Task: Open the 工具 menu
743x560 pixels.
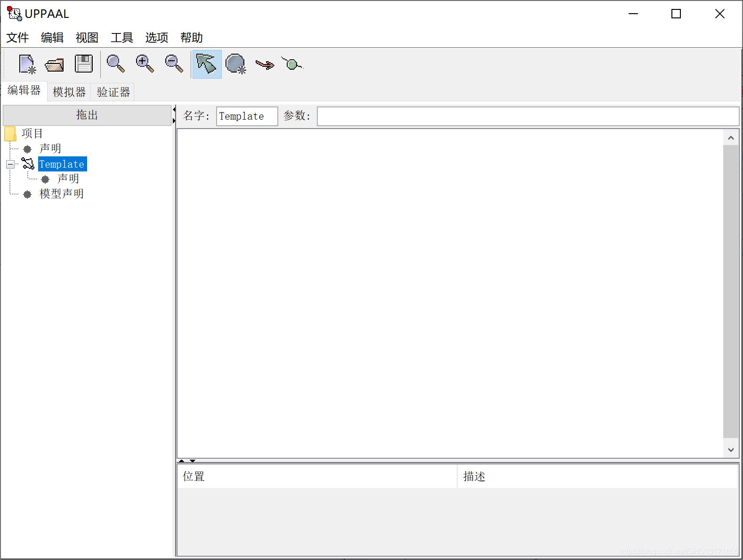Action: click(x=122, y=38)
